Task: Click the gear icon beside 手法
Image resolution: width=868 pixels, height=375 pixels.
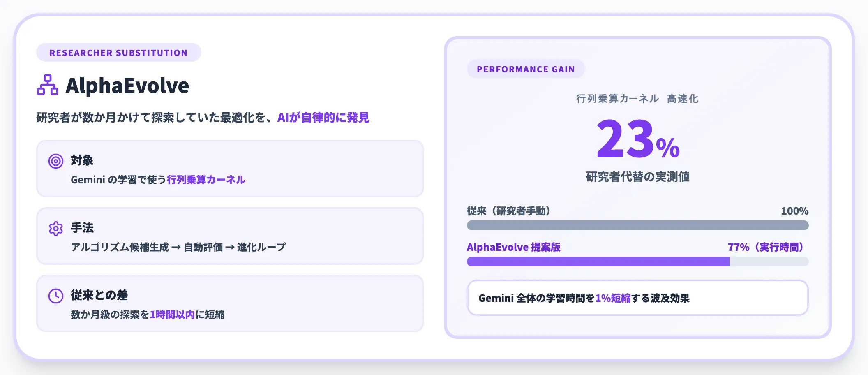Action: (56, 229)
